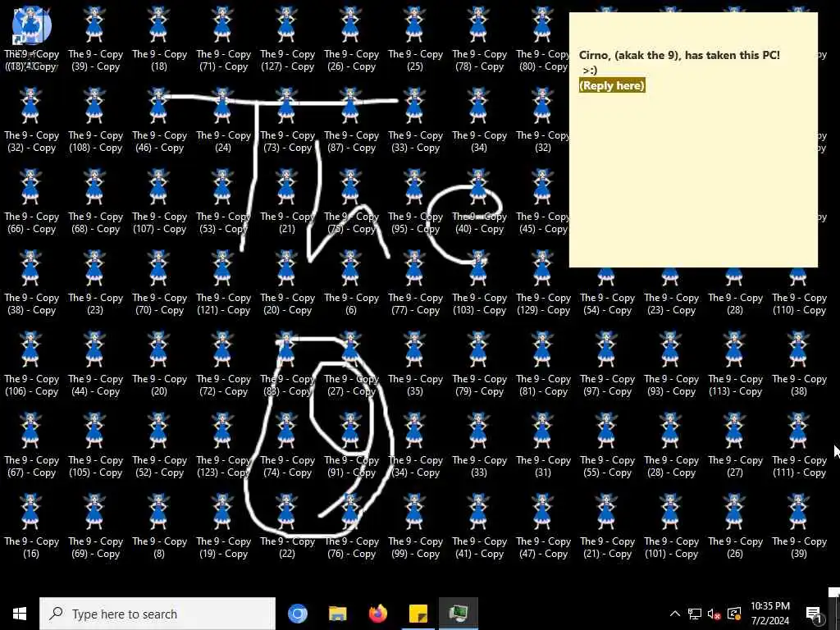The image size is (840, 630).
Task: Select icon 'The 9 - Copy (19) - Copy'
Action: [223, 527]
